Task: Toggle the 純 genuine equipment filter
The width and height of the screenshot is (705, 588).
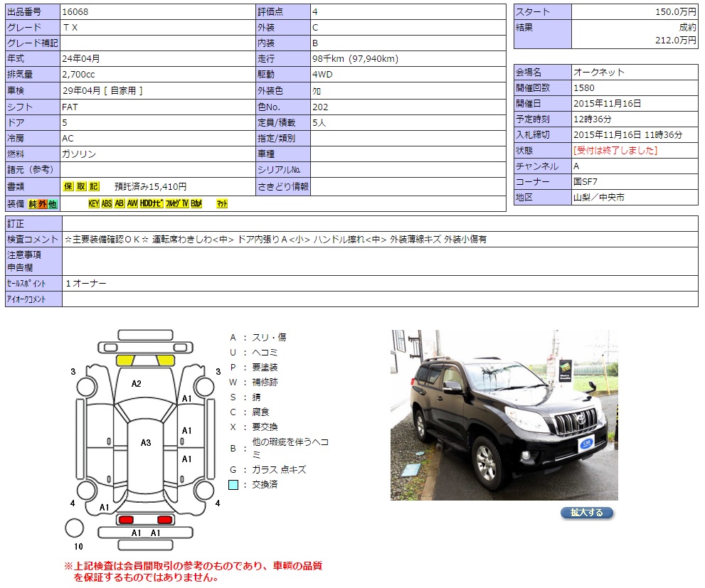Action: 32,204
